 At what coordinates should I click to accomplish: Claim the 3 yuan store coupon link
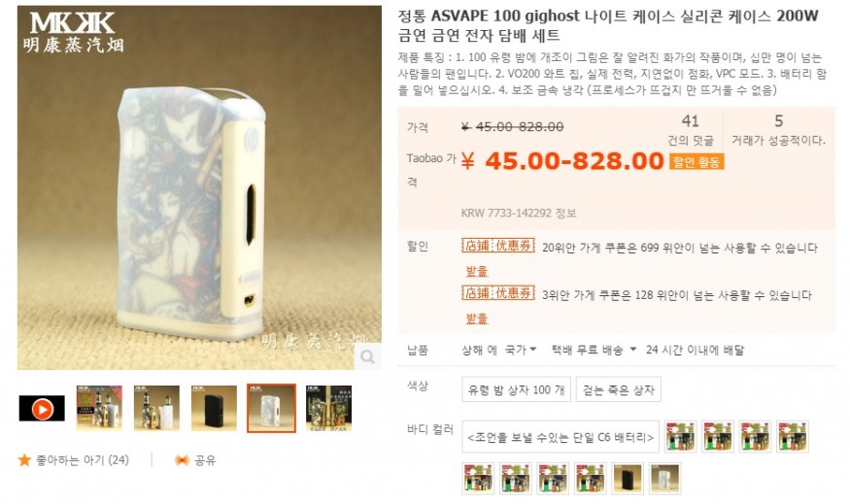[477, 319]
